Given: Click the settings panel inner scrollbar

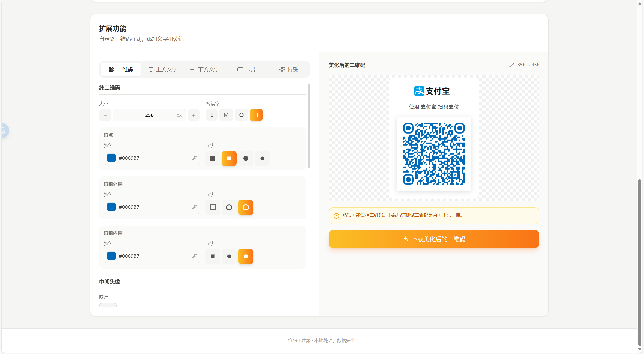Looking at the screenshot, I should [309, 126].
